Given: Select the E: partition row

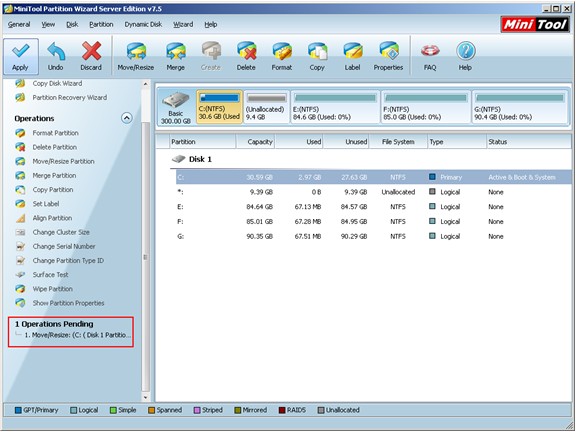Looking at the screenshot, I should [373, 207].
